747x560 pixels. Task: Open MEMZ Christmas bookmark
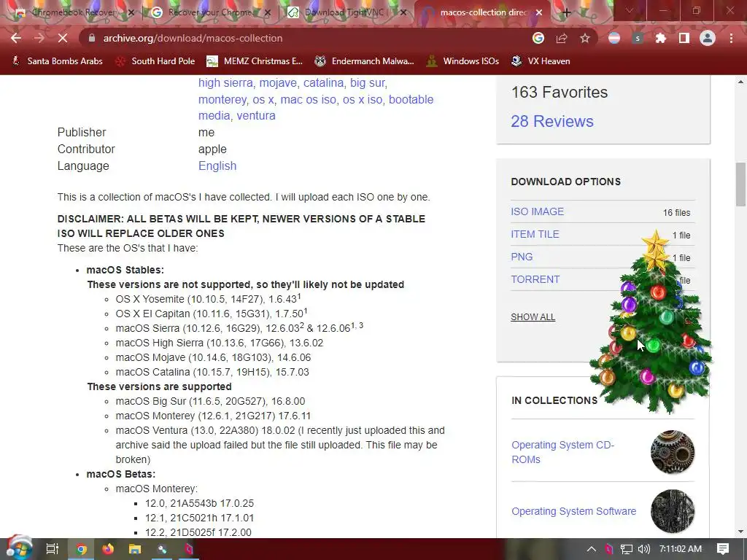click(255, 61)
